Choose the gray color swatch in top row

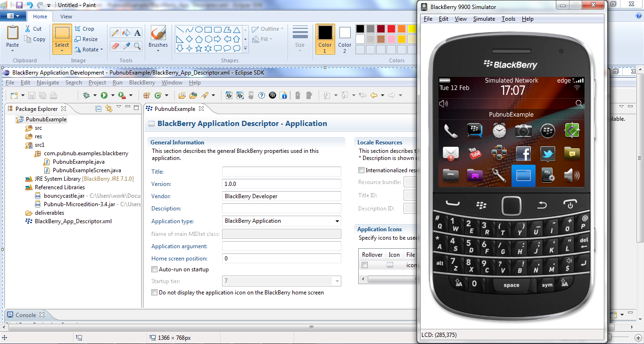(370, 29)
